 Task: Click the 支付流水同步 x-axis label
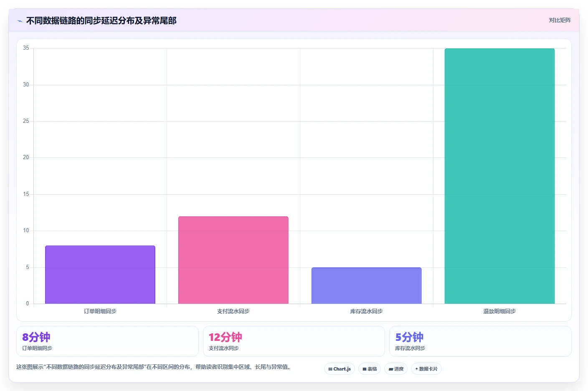[233, 311]
